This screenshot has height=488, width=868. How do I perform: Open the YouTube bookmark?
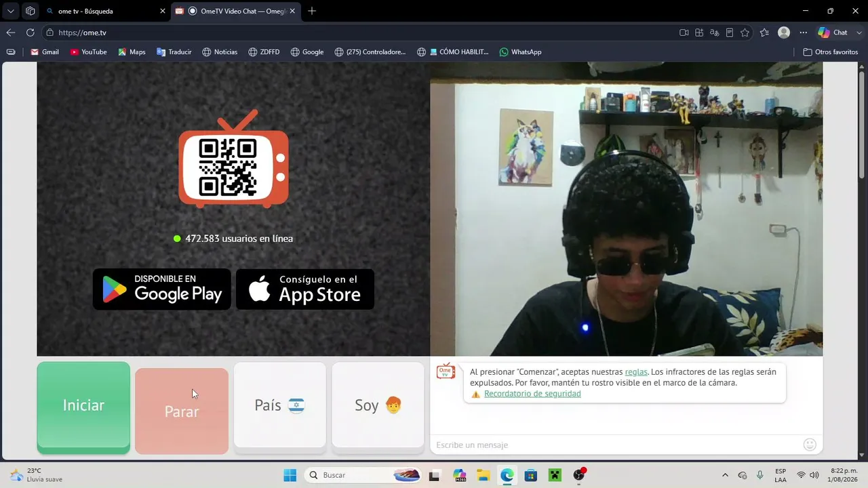(x=88, y=52)
